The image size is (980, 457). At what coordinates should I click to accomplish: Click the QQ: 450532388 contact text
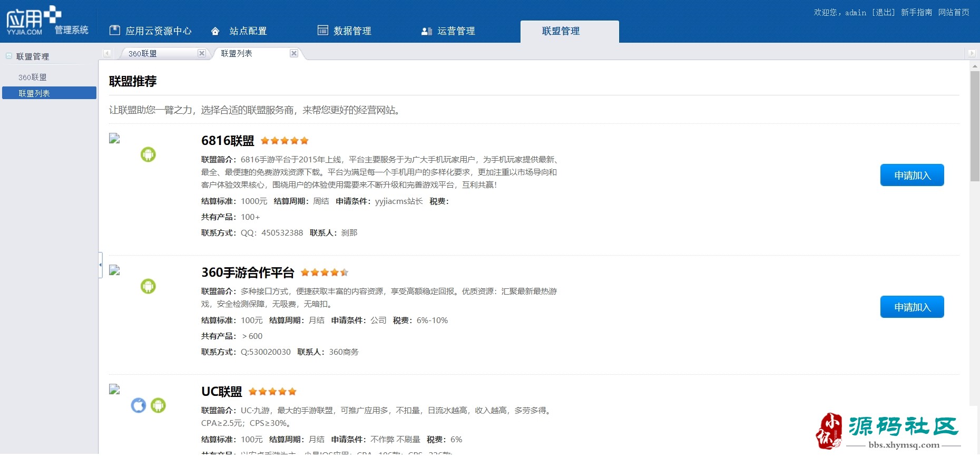[272, 232]
